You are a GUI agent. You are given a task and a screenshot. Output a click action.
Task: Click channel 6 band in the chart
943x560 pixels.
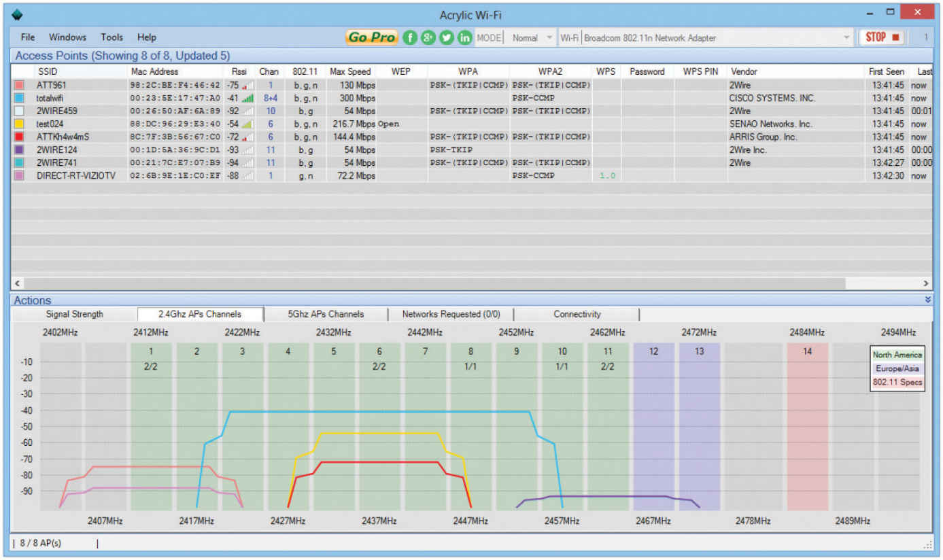tap(379, 426)
